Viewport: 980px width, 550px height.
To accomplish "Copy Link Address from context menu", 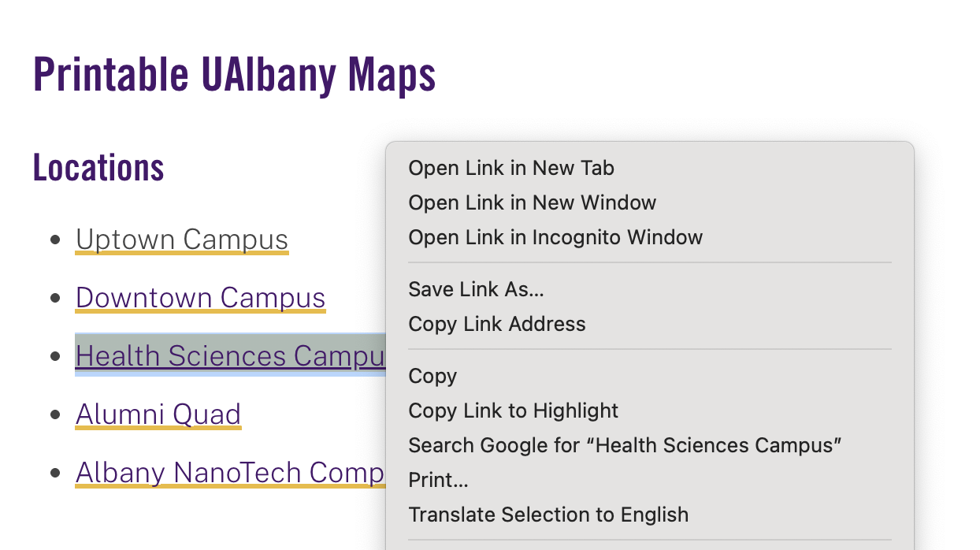I will [x=496, y=324].
